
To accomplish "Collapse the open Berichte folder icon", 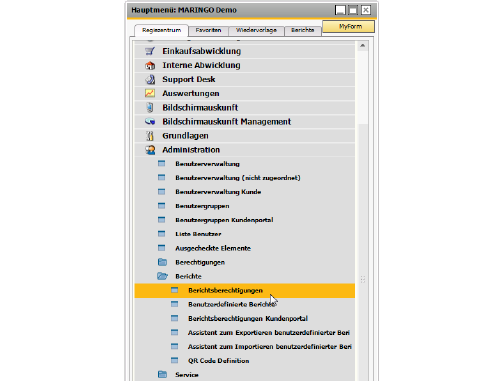I will 162,276.
